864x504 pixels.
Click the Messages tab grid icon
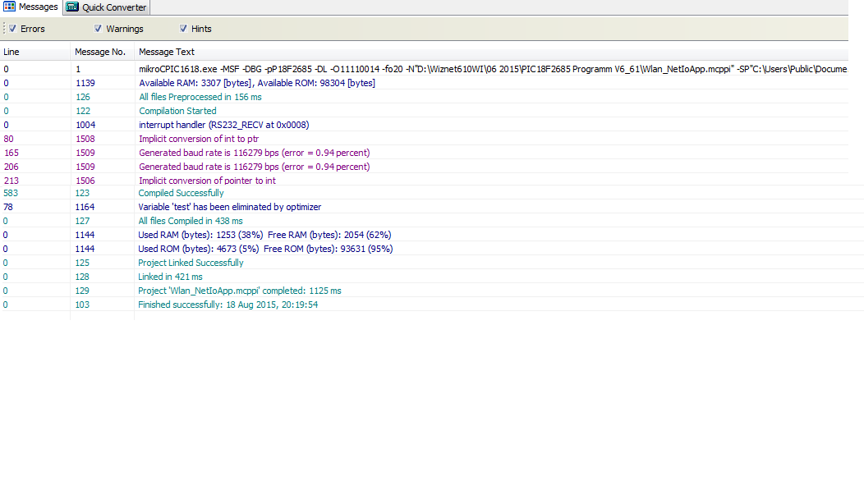tap(9, 7)
